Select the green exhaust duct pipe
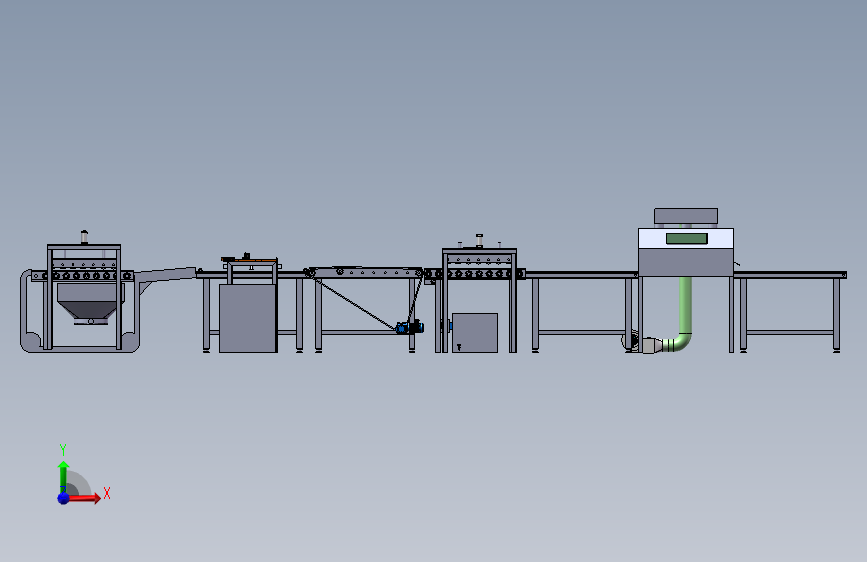The width and height of the screenshot is (867, 562). tap(685, 310)
